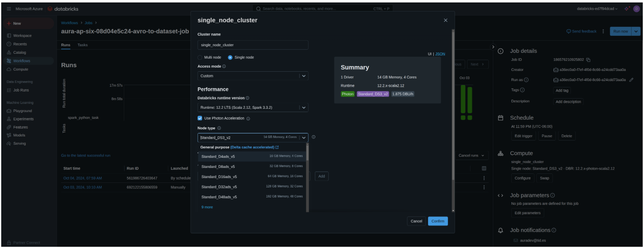644x248 pixels.
Task: Open Experiments in sidebar
Action: (23, 119)
